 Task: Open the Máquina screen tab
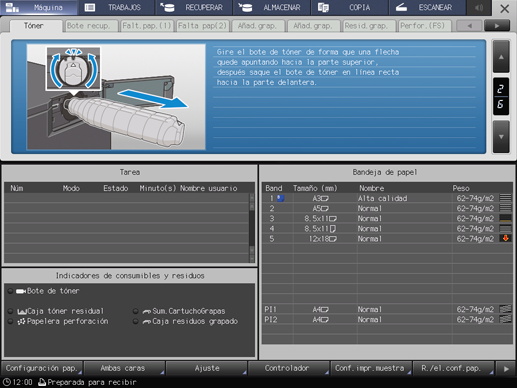point(39,7)
